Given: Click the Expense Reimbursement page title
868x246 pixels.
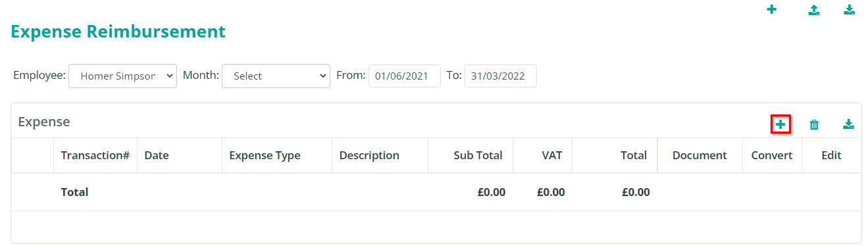Looking at the screenshot, I should tap(118, 31).
